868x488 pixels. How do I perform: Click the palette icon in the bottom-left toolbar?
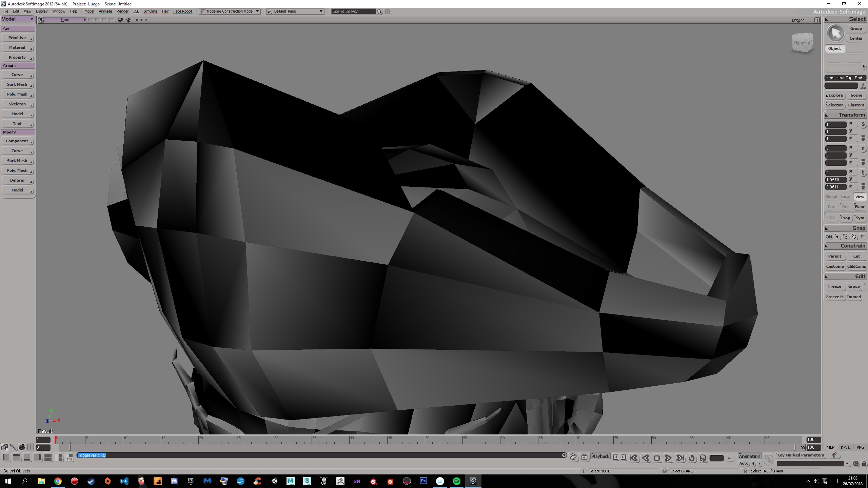22,447
